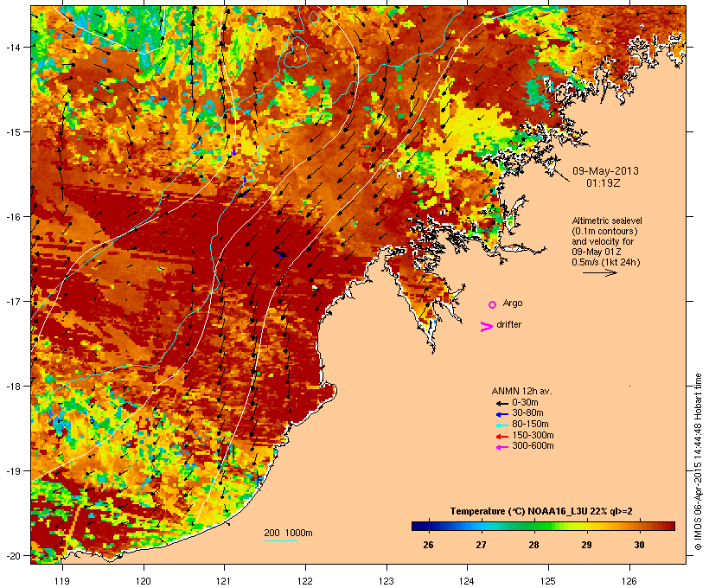Screen dimensions: 709x588
Task: Click the '80-150m' depth label
Action: [530, 425]
